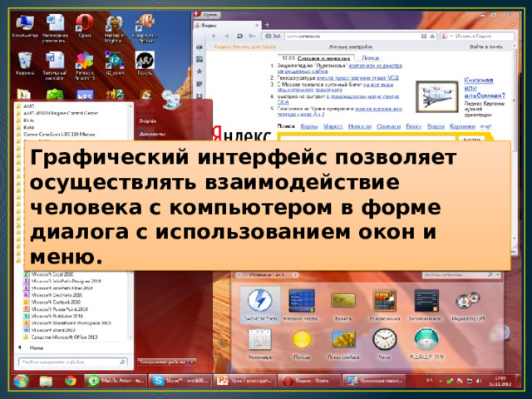Launch Microsoft Word 2010 from Start menu
The image size is (532, 399).
[49, 330]
